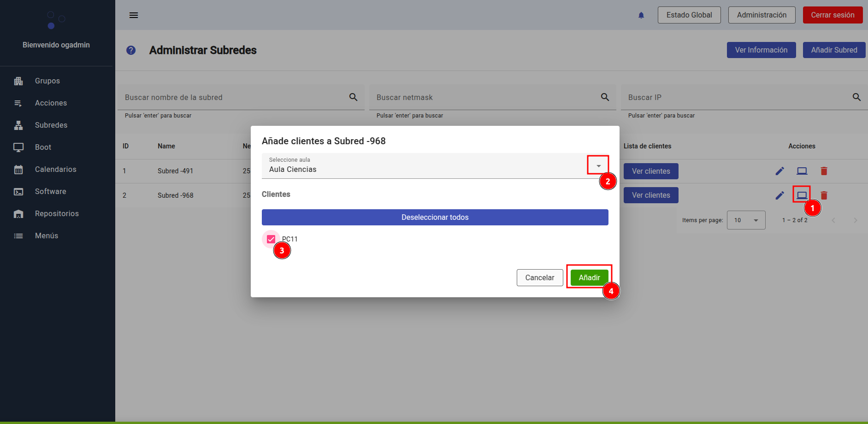Select Calendarios from the sidebar
Image resolution: width=868 pixels, height=424 pixels.
point(55,170)
